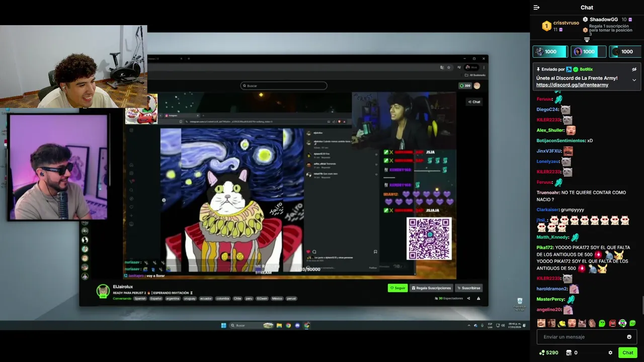Image resolution: width=644 pixels, height=362 pixels.
Task: Open the Windows Start button in taskbar
Action: (223, 325)
